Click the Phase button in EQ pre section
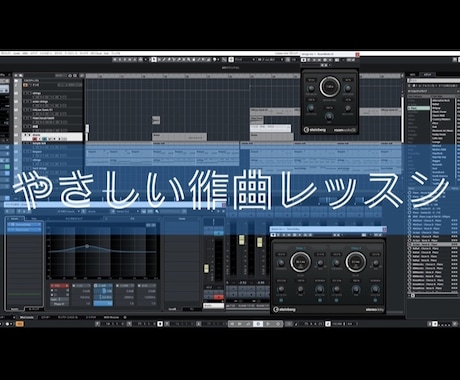Screen dimensions: 460x380 tap(59, 304)
